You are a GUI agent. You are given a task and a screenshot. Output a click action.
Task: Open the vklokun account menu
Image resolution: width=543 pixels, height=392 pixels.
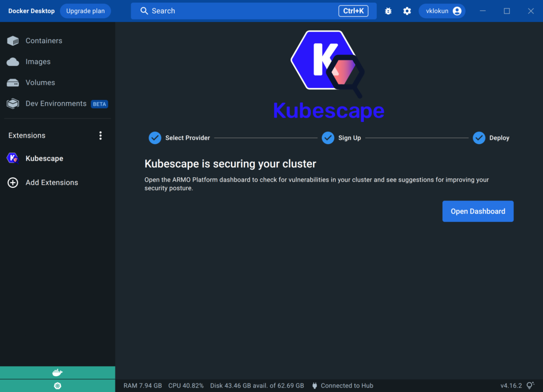pos(442,11)
